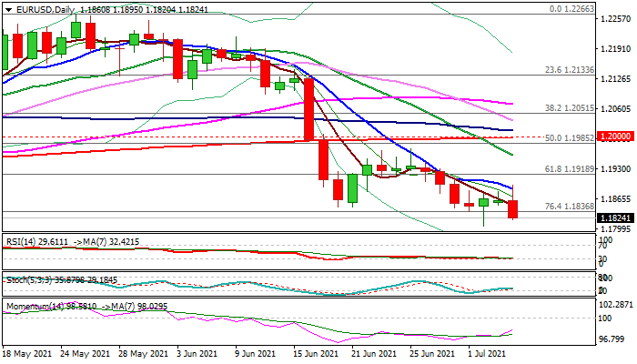Click the EURUSD,Daily symbol title
Viewport: 637px width, 364px height.
coord(44,8)
